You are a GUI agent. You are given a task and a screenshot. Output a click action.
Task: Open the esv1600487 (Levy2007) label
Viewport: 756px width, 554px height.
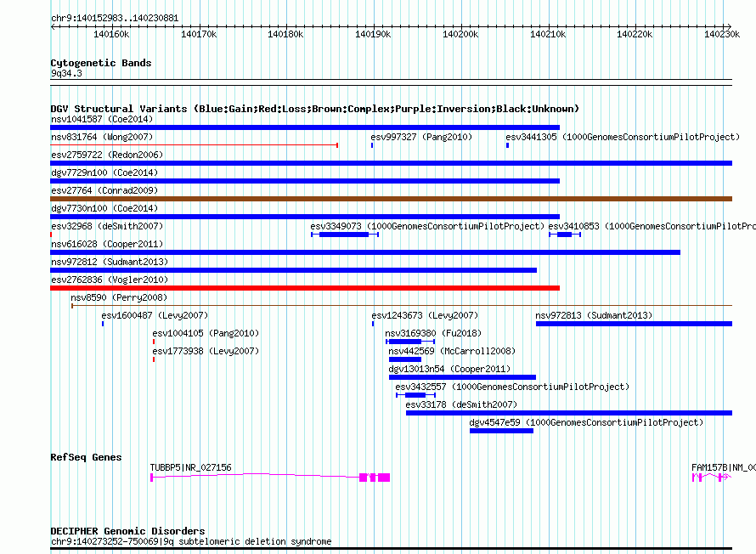tap(155, 315)
